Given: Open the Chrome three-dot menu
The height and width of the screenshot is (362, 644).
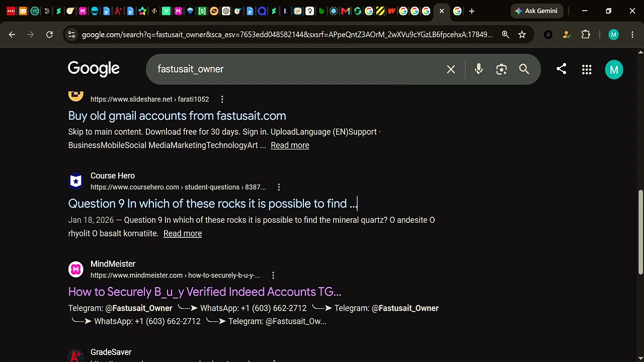Looking at the screenshot, I should 632,35.
